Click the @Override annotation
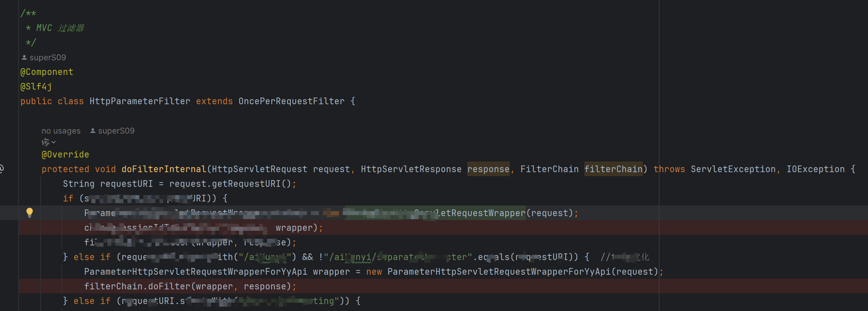Screen dimensions: 868x311 (66, 155)
